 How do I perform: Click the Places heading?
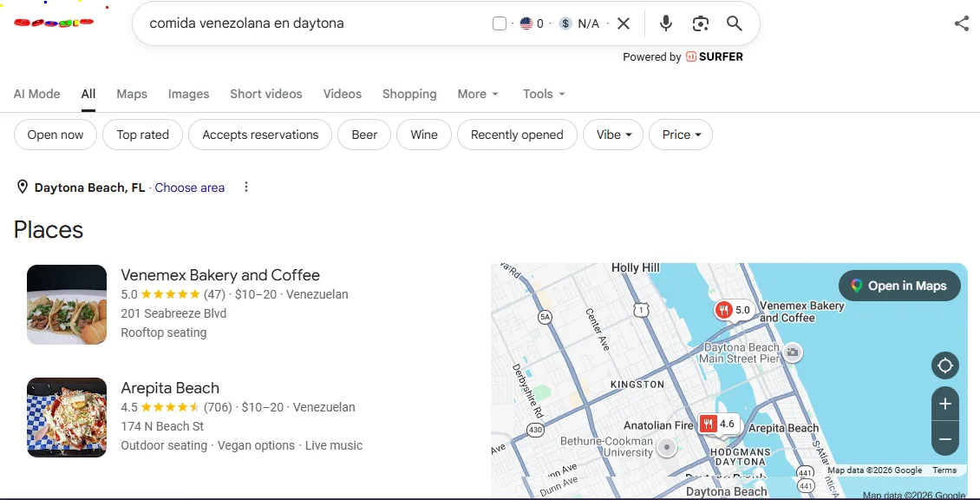click(x=49, y=230)
